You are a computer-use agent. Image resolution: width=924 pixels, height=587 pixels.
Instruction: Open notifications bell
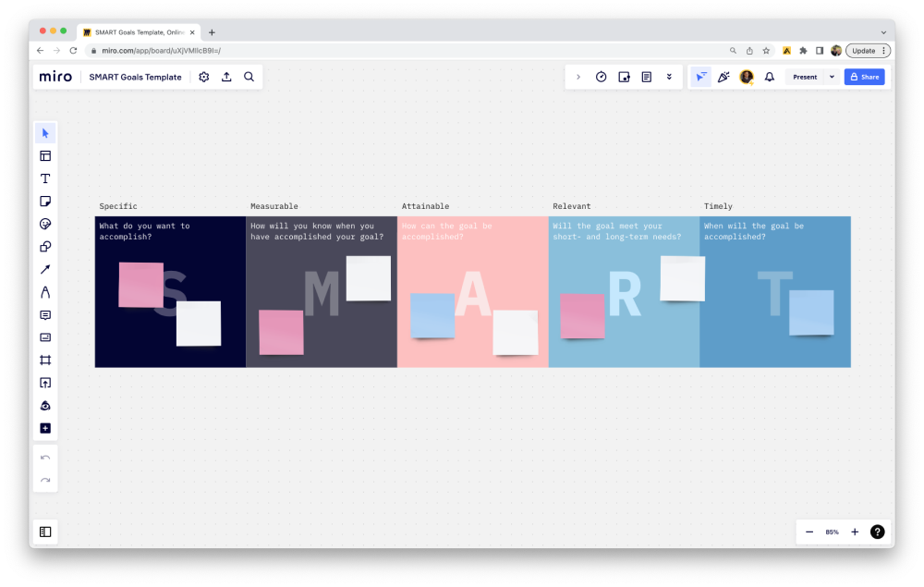click(x=770, y=78)
